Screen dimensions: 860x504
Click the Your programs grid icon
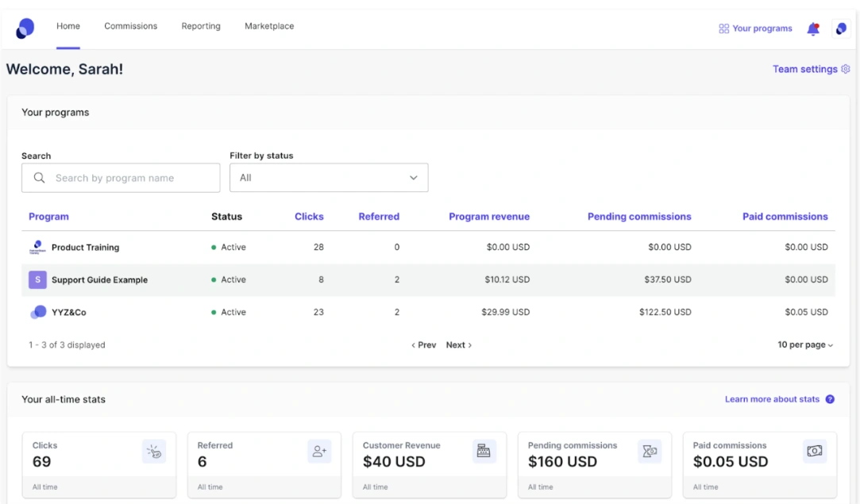pos(723,29)
